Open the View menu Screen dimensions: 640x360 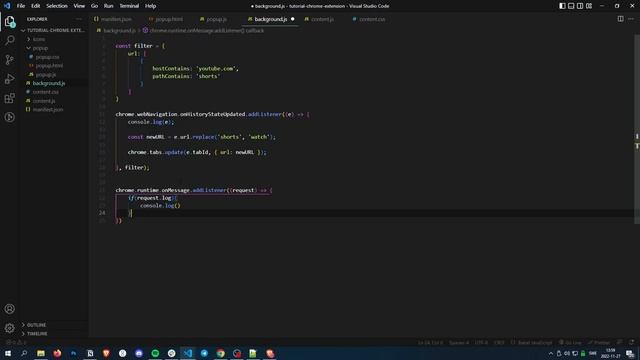[79, 6]
